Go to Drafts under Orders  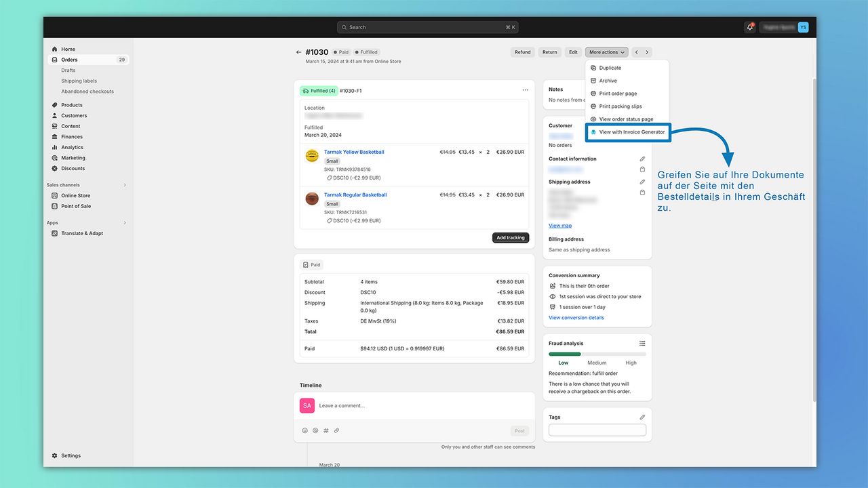[68, 70]
